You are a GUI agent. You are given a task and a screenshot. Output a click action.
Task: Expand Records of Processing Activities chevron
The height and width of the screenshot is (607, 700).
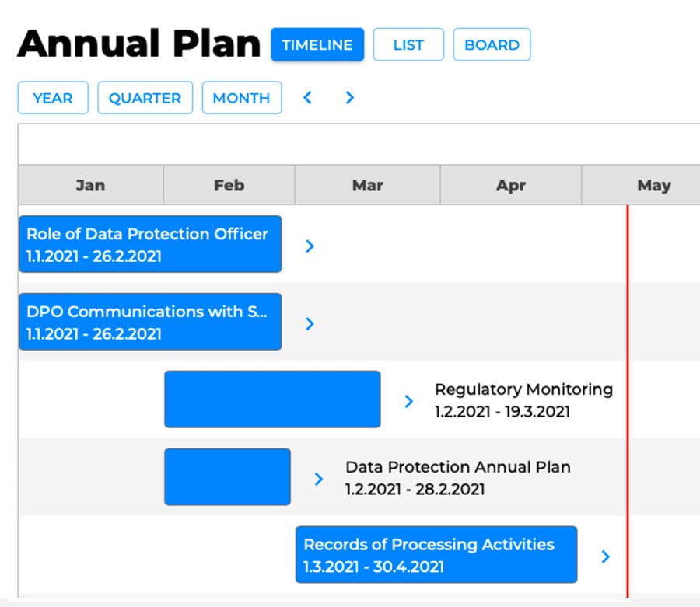(605, 556)
